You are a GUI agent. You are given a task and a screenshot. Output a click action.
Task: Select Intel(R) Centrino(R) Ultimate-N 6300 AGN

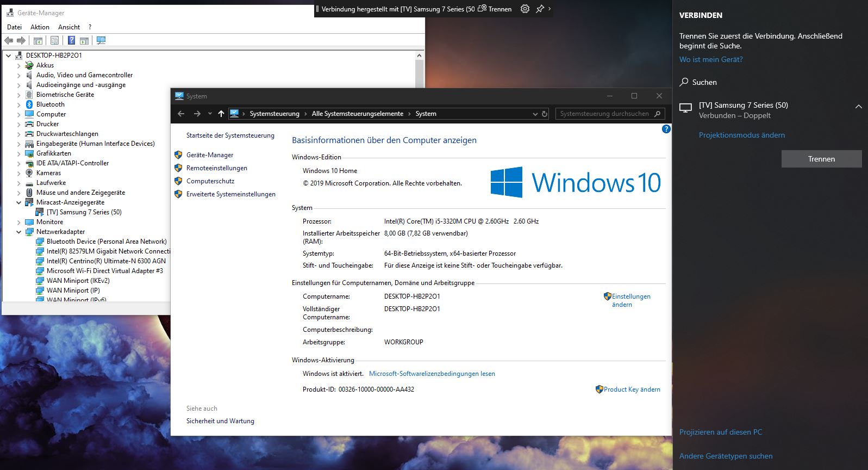(106, 261)
